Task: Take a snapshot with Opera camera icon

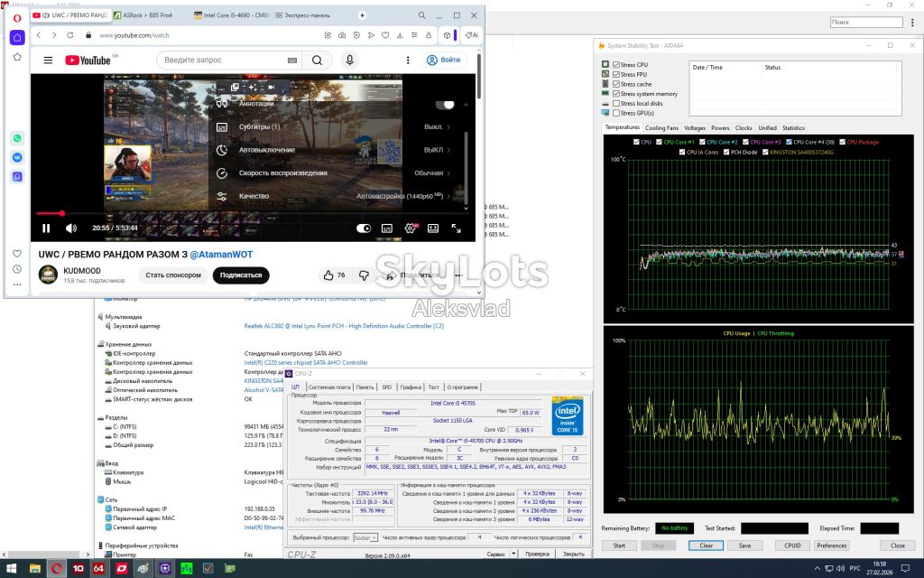Action: tap(342, 35)
